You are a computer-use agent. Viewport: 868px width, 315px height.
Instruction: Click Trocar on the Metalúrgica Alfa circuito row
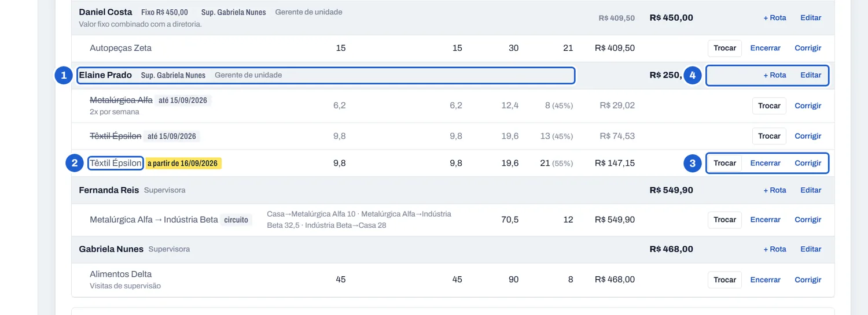[724, 220]
